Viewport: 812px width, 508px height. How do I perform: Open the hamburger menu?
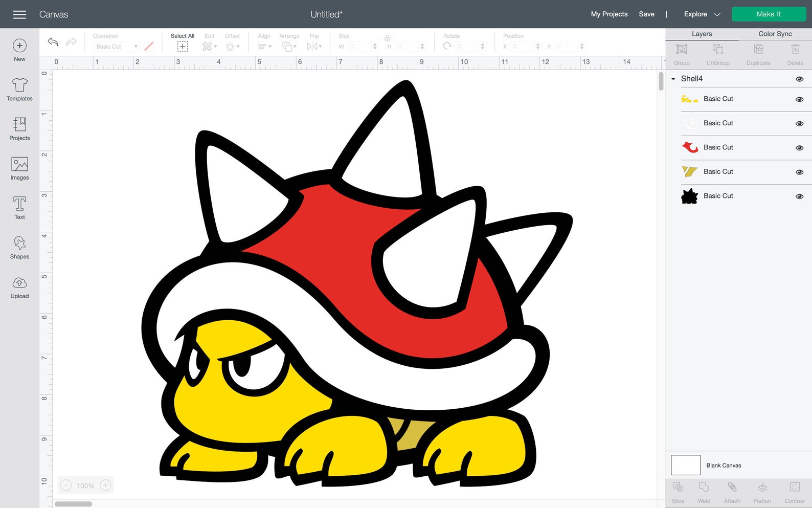click(19, 14)
